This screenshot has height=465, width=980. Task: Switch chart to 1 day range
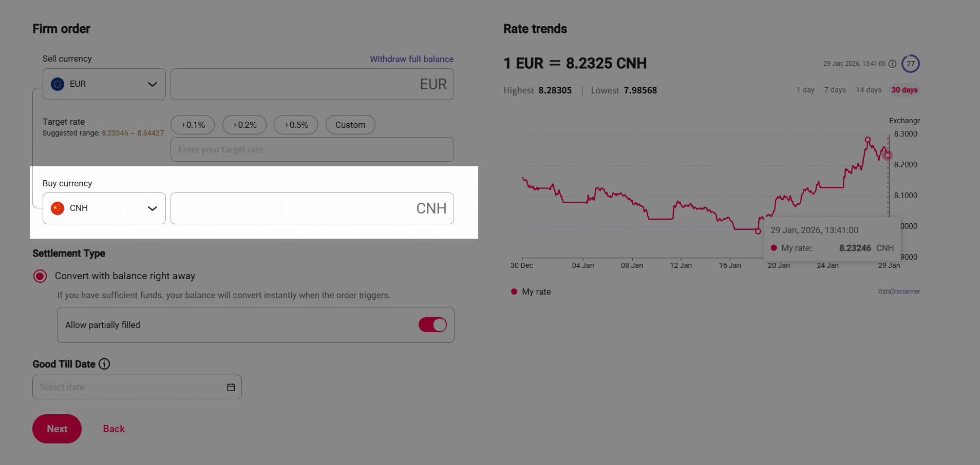pos(805,90)
